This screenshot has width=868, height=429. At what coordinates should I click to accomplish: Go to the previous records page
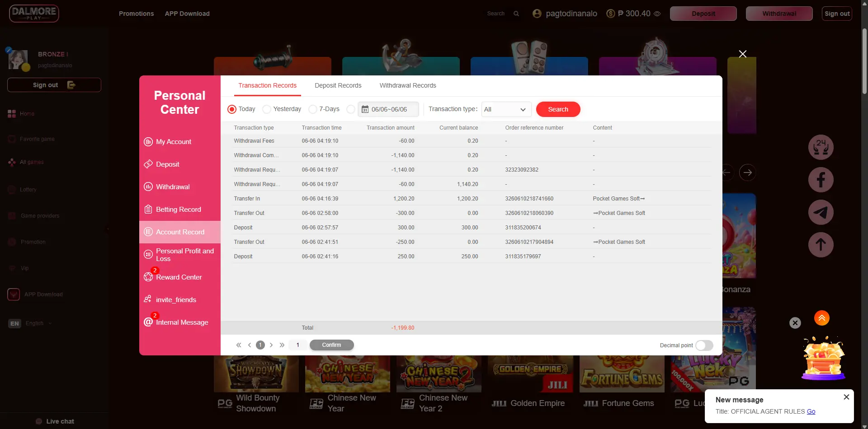click(250, 345)
